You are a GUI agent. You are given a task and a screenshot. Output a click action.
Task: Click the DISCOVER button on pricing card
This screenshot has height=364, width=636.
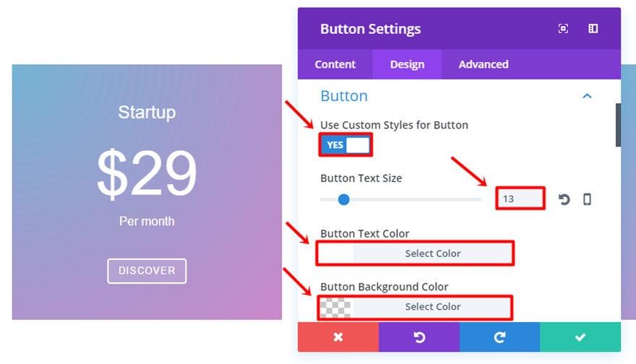coord(147,271)
